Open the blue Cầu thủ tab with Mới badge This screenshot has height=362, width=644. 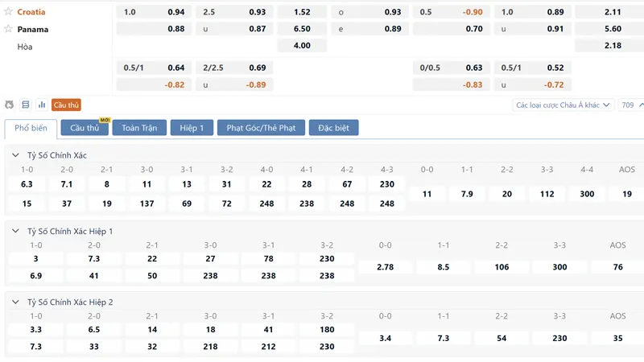(x=85, y=128)
